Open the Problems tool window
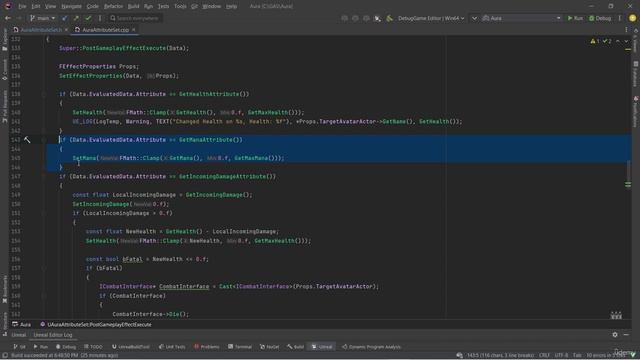 pos(207,347)
